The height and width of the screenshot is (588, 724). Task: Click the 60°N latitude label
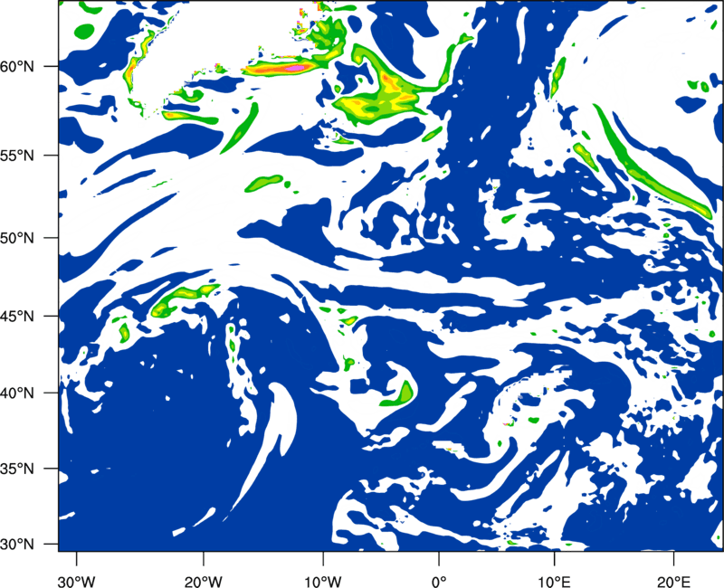tap(17, 67)
